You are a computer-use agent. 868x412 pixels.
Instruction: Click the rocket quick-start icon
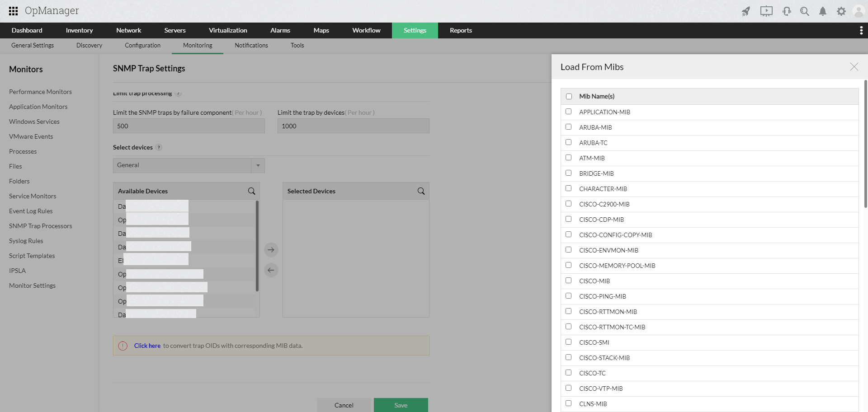click(x=746, y=11)
